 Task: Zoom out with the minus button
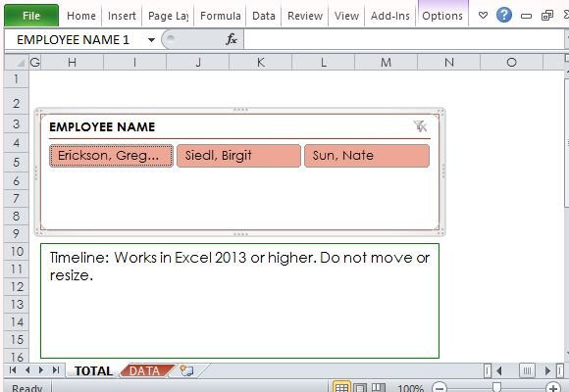click(440, 388)
